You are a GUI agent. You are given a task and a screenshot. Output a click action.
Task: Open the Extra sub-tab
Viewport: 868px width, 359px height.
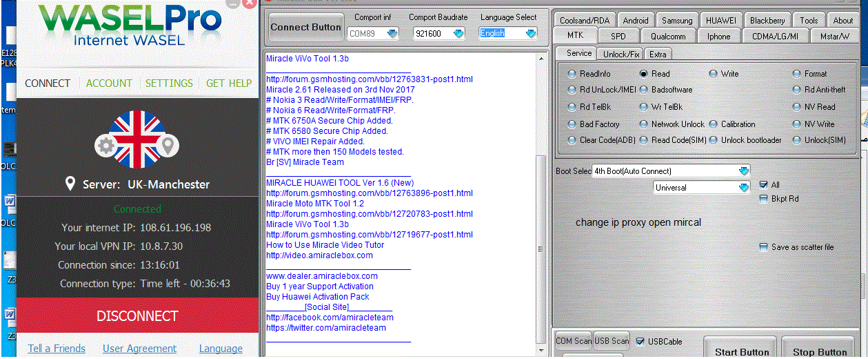[x=658, y=54]
